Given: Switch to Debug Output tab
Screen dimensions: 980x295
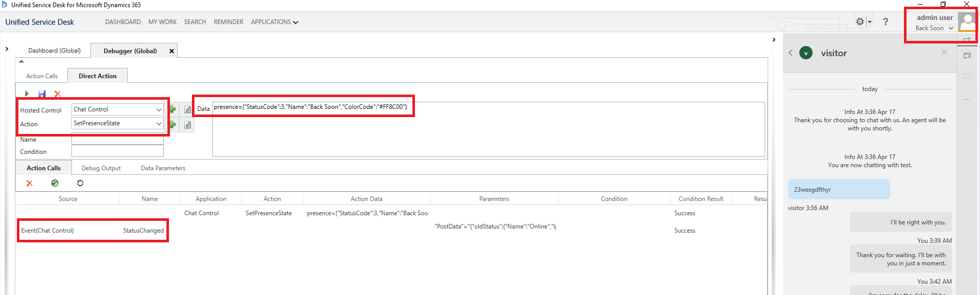Looking at the screenshot, I should [x=101, y=168].
